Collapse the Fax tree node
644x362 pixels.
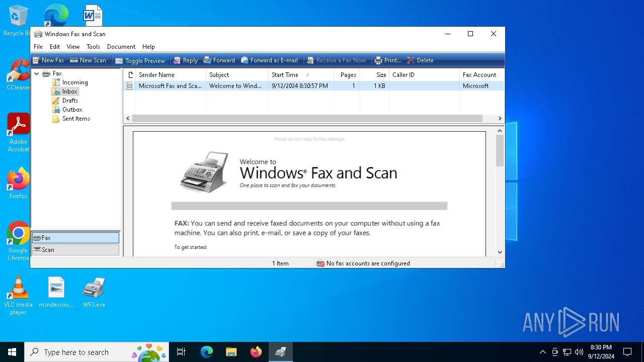pyautogui.click(x=37, y=73)
